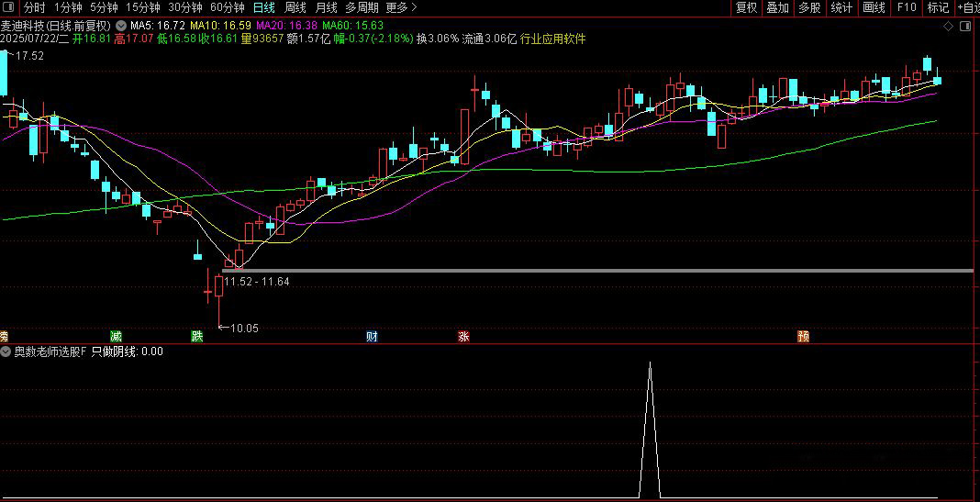The width and height of the screenshot is (980, 502).
Task: Add stock via +自选 button
Action: click(968, 7)
